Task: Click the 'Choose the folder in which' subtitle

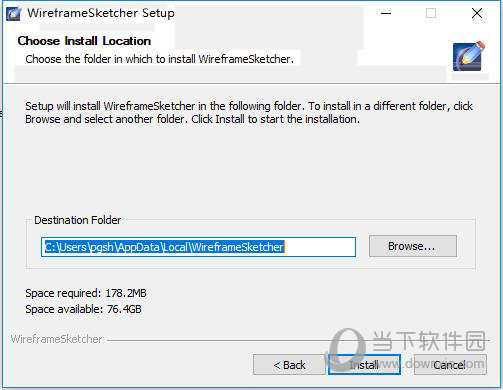Action: (160, 59)
